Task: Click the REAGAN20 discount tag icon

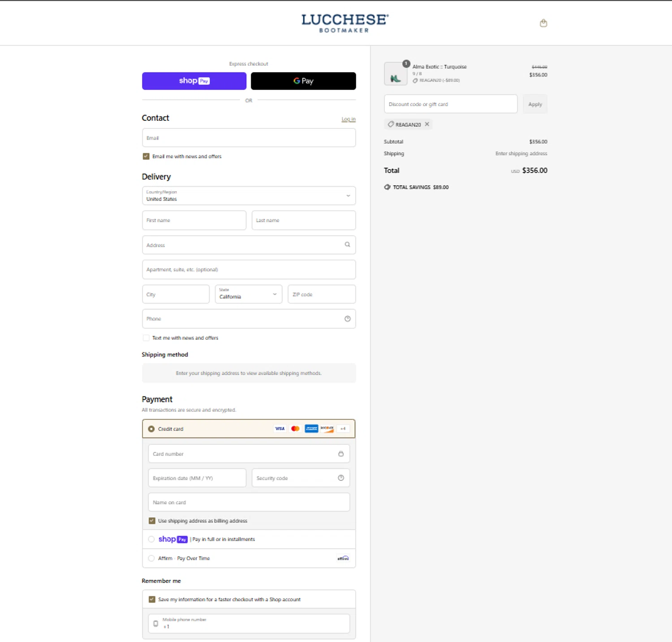Action: click(x=391, y=124)
